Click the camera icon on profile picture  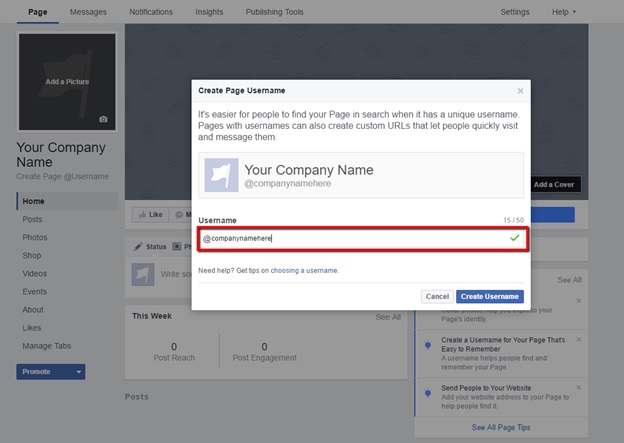click(103, 119)
